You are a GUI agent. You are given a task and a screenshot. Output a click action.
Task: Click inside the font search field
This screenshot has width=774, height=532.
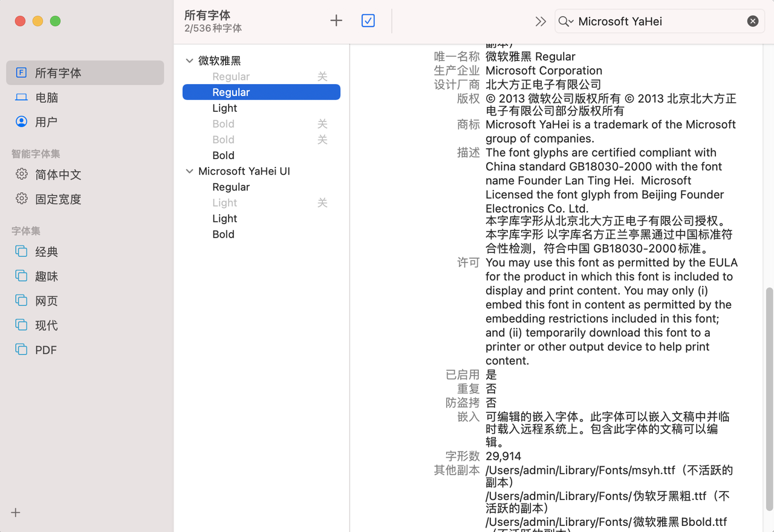pos(659,21)
